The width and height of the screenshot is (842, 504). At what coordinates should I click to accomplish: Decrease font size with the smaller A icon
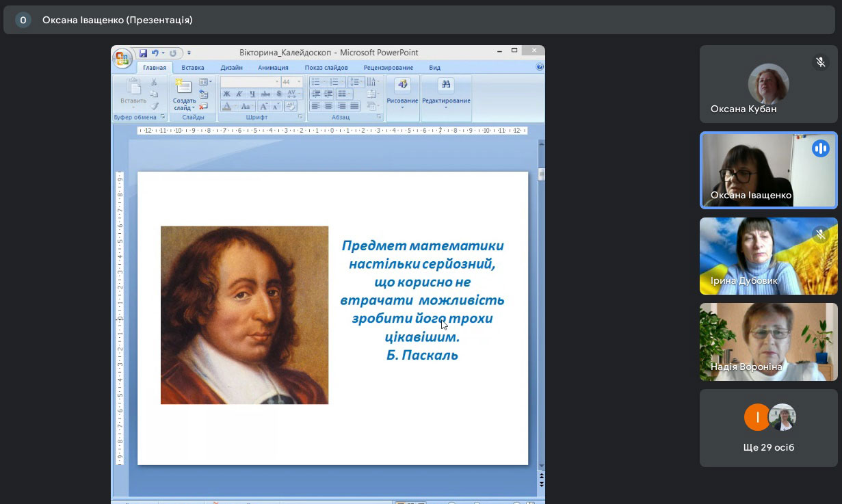coord(276,106)
